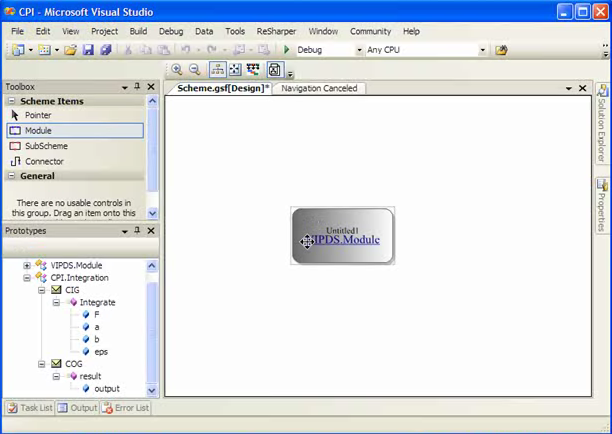Collapse the CIG tree node

[x=41, y=290]
